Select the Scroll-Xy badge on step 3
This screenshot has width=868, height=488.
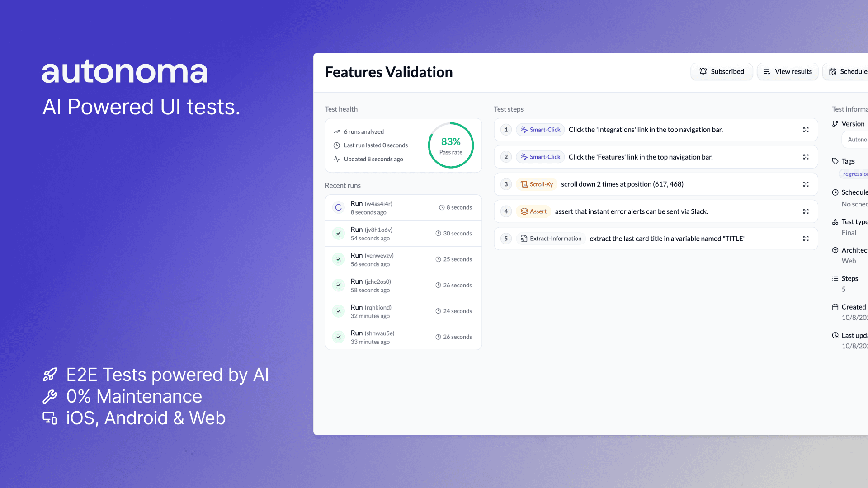pos(537,184)
